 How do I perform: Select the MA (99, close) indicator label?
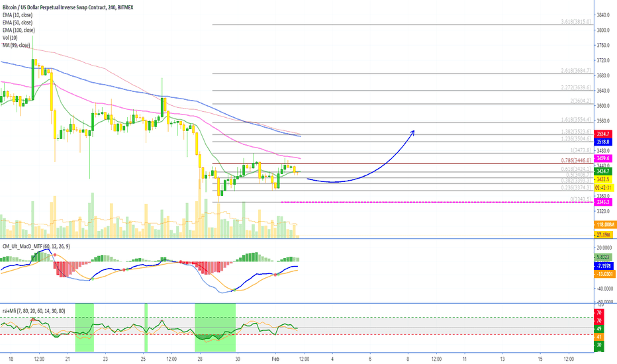tap(16, 45)
